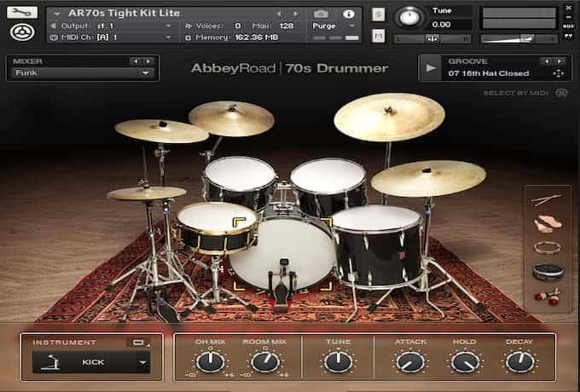The height and width of the screenshot is (392, 580).
Task: Select the red maracas shaker icon
Action: click(548, 297)
